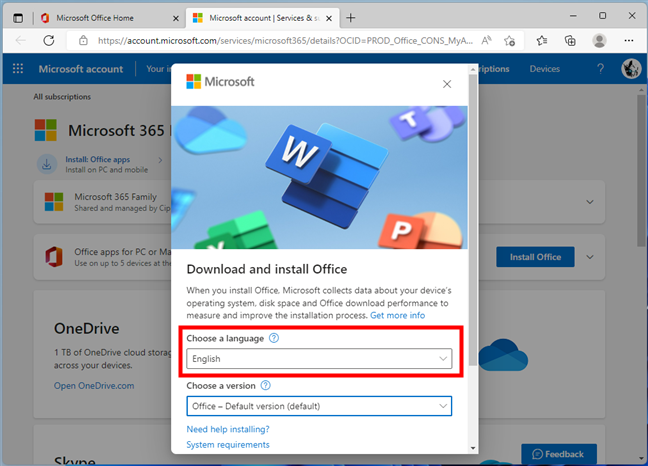Click the page vertical scrollbar thumb
This screenshot has height=466, width=648.
[641, 171]
